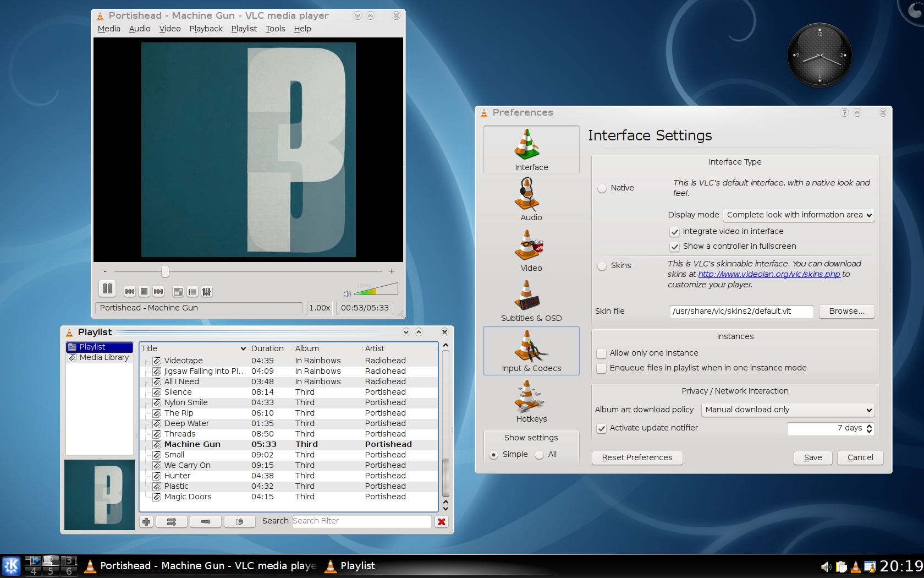Open the Title column dropdown arrow
The height and width of the screenshot is (578, 924).
(243, 348)
